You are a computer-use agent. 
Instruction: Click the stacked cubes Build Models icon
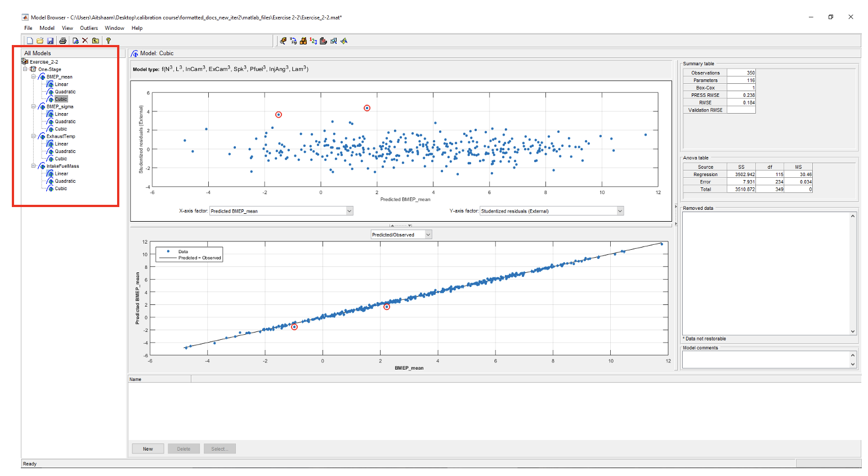[303, 41]
